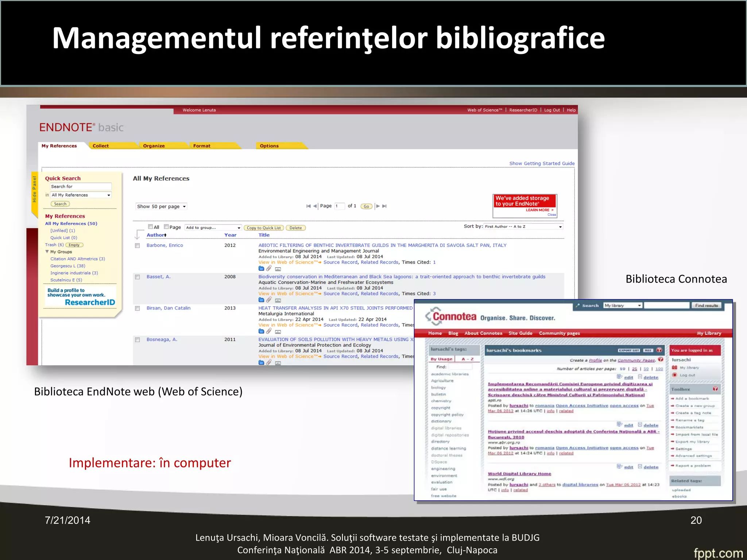The width and height of the screenshot is (747, 560).
Task: Open Community pages in Connotea menu
Action: click(559, 333)
